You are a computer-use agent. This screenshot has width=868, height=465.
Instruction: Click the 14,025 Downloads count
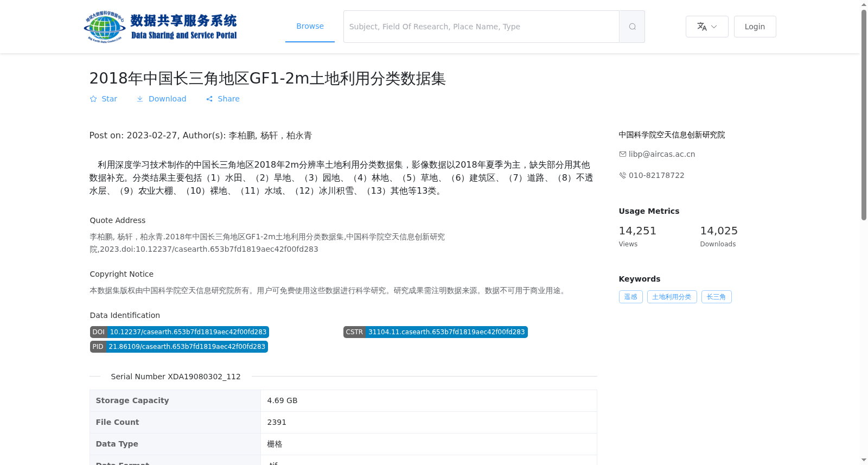point(719,231)
